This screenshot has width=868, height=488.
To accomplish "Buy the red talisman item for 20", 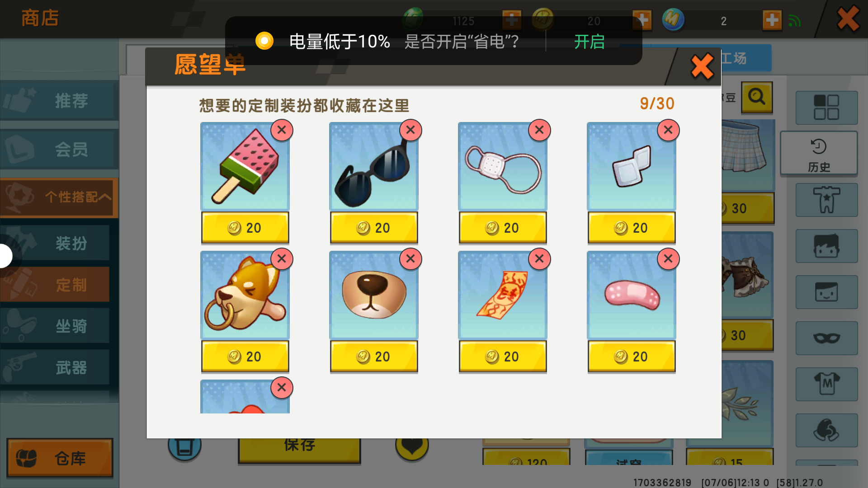I will tap(503, 357).
